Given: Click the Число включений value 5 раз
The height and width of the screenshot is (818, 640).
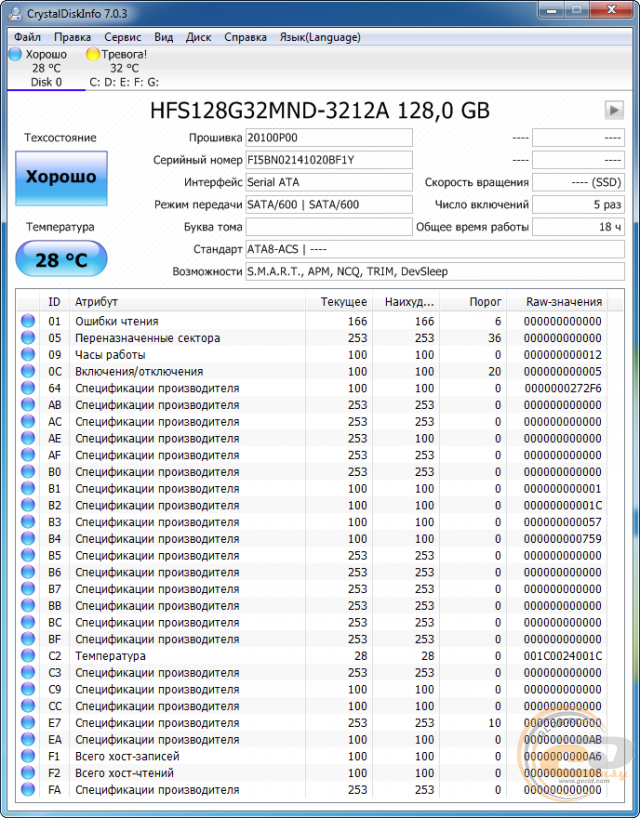Looking at the screenshot, I should [x=578, y=204].
